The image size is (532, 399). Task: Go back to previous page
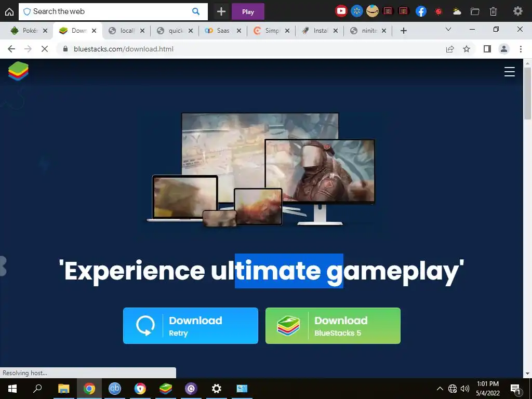[x=11, y=49]
